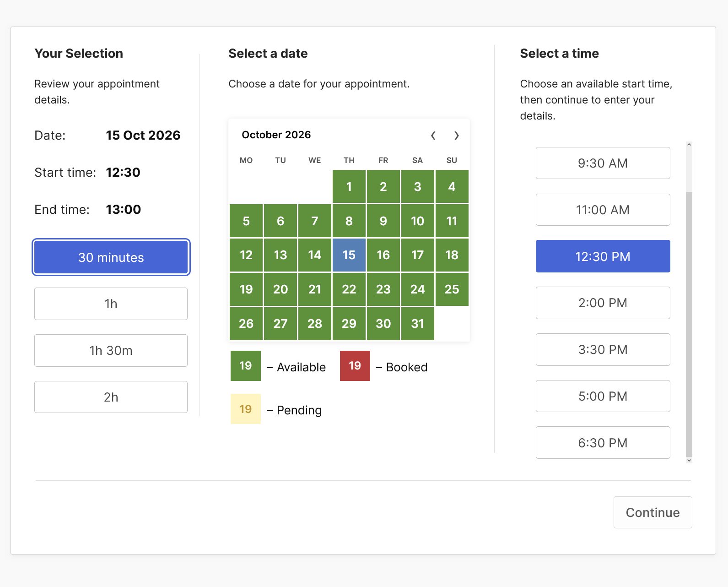The height and width of the screenshot is (587, 728).
Task: Pick October 7 in the calendar
Action: coord(315,221)
